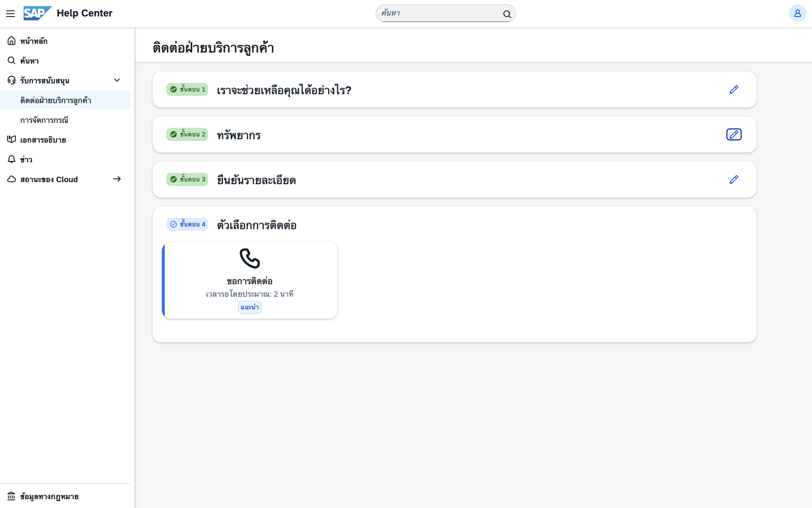
Task: Click the phone icon on contact card
Action: (x=250, y=258)
